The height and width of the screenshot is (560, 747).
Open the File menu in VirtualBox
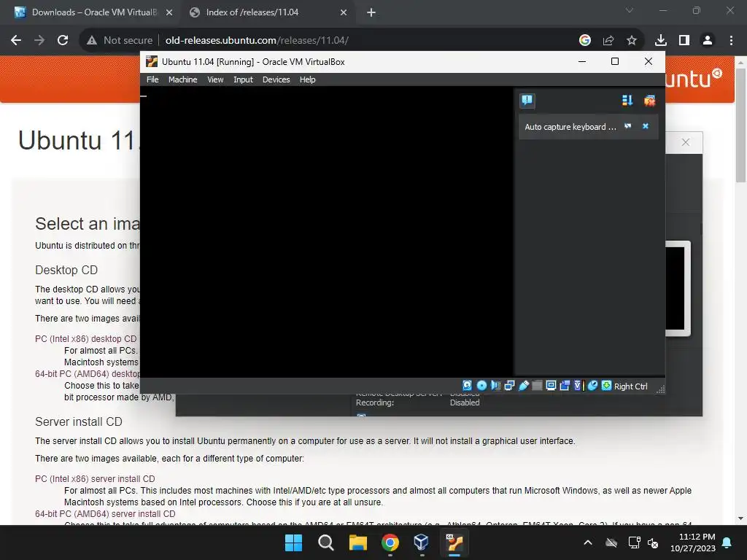pos(152,79)
